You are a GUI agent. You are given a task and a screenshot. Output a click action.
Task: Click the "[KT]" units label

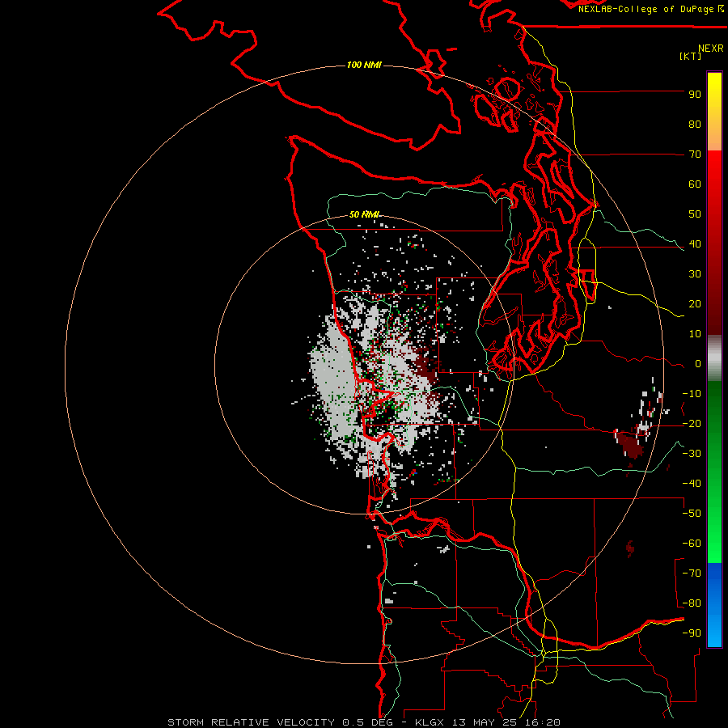click(x=691, y=56)
